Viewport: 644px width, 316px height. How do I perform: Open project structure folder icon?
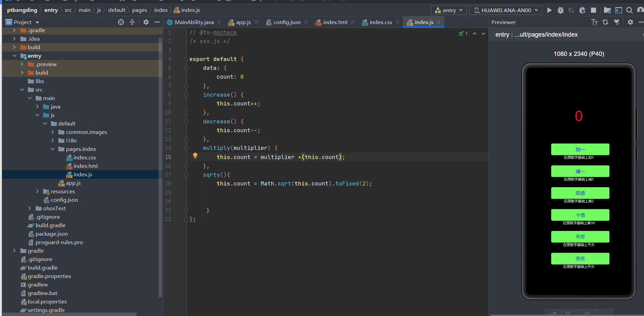pyautogui.click(x=607, y=10)
